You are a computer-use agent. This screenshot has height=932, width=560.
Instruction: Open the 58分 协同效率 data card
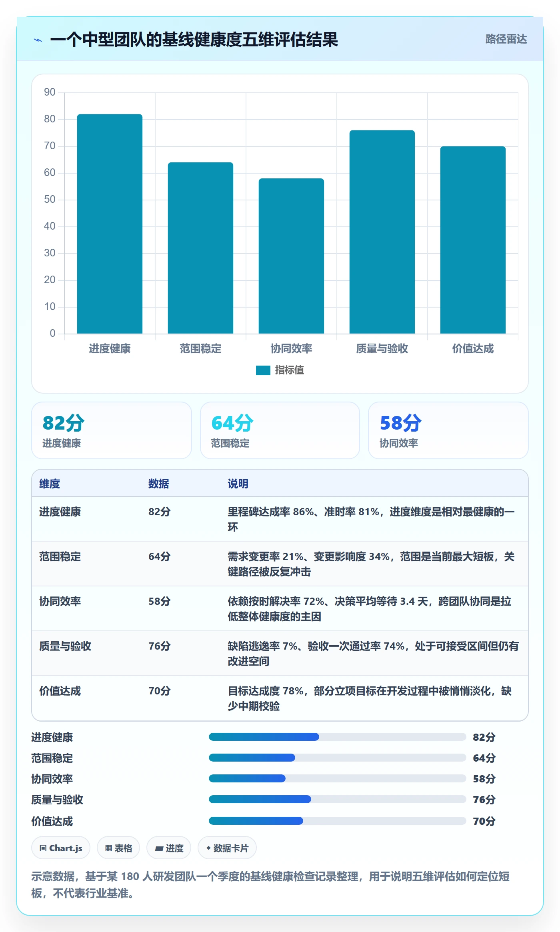point(448,430)
